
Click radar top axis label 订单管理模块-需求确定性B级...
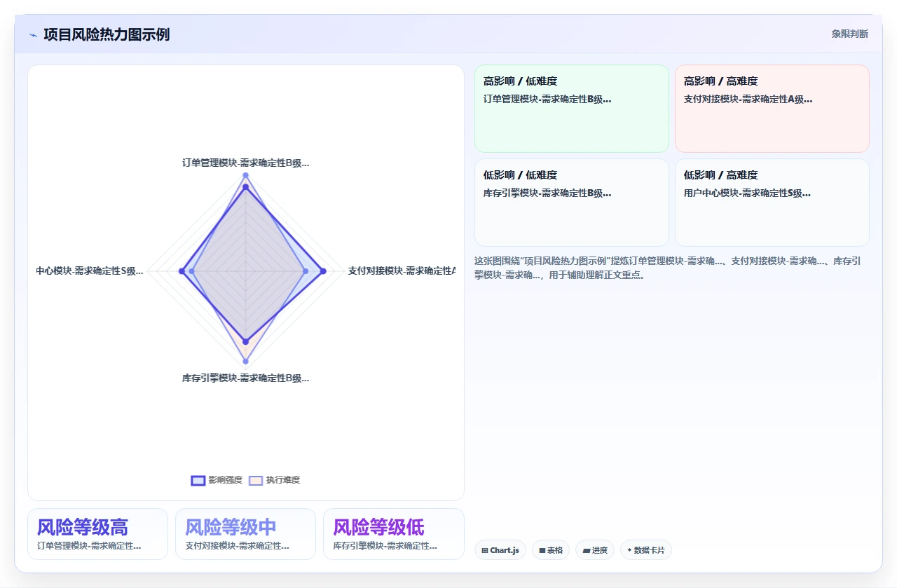point(245,163)
